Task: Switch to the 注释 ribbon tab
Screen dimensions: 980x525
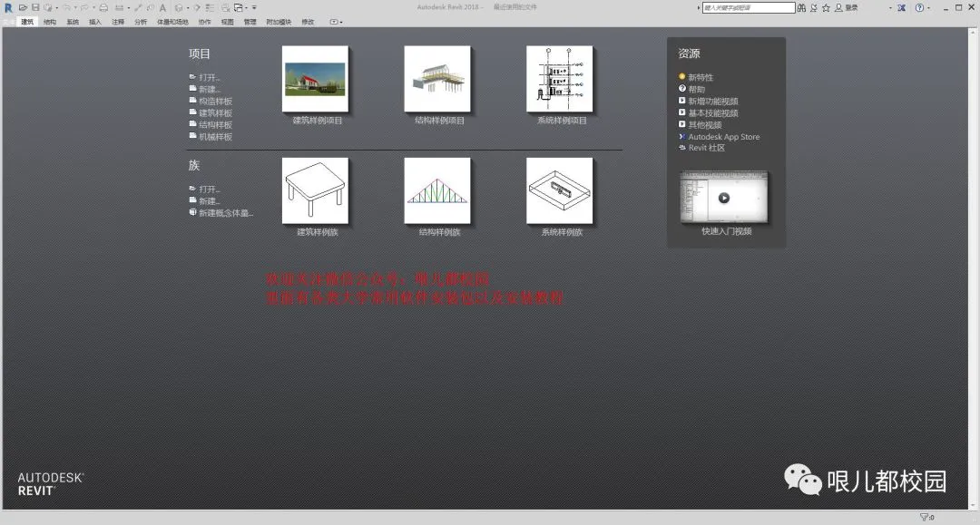Action: tap(118, 22)
